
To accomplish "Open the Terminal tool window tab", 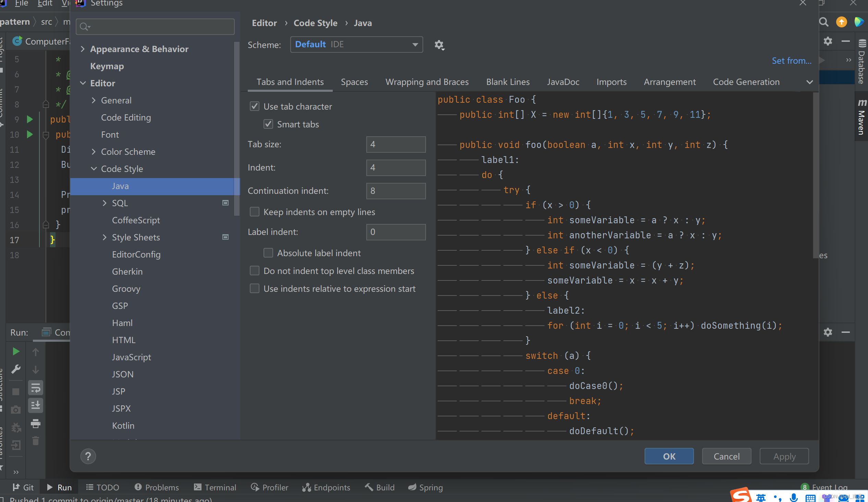I will 215,487.
